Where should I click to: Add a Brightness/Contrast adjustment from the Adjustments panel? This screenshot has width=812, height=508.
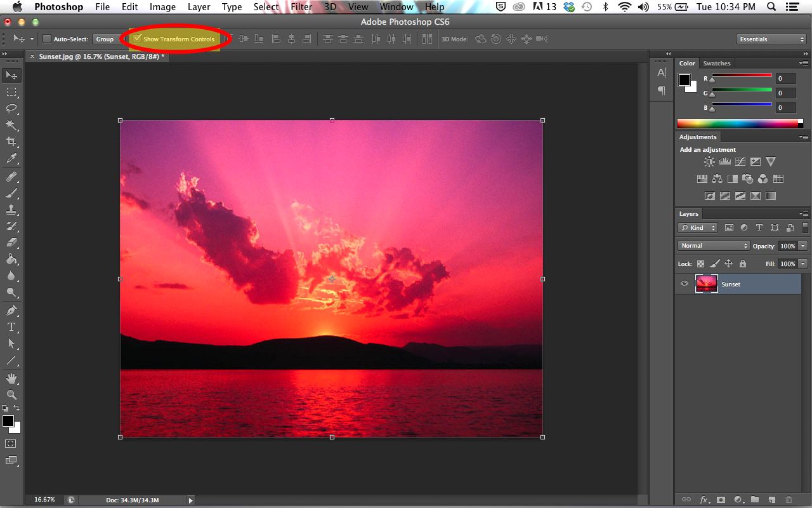coord(709,161)
